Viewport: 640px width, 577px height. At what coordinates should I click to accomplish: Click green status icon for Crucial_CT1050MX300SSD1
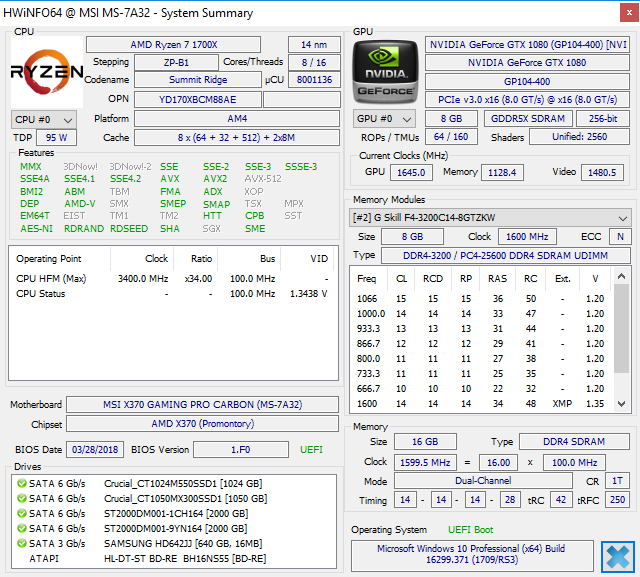pyautogui.click(x=22, y=499)
